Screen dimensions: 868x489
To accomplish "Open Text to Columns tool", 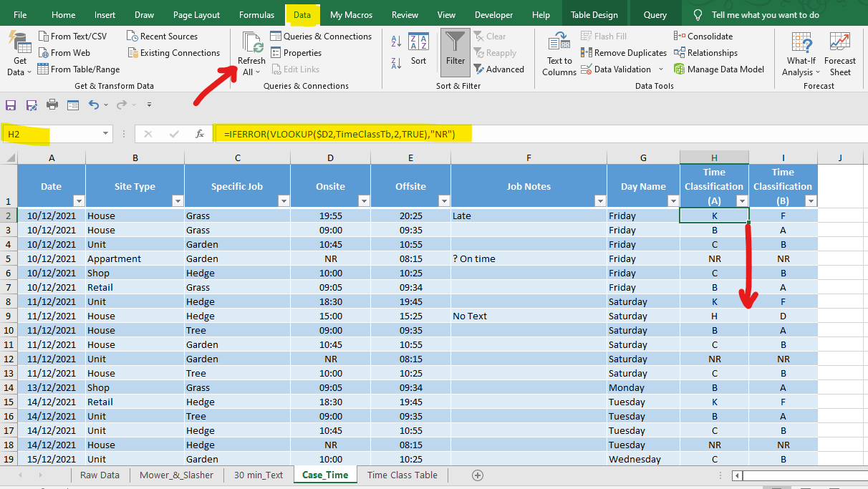I will (x=559, y=53).
